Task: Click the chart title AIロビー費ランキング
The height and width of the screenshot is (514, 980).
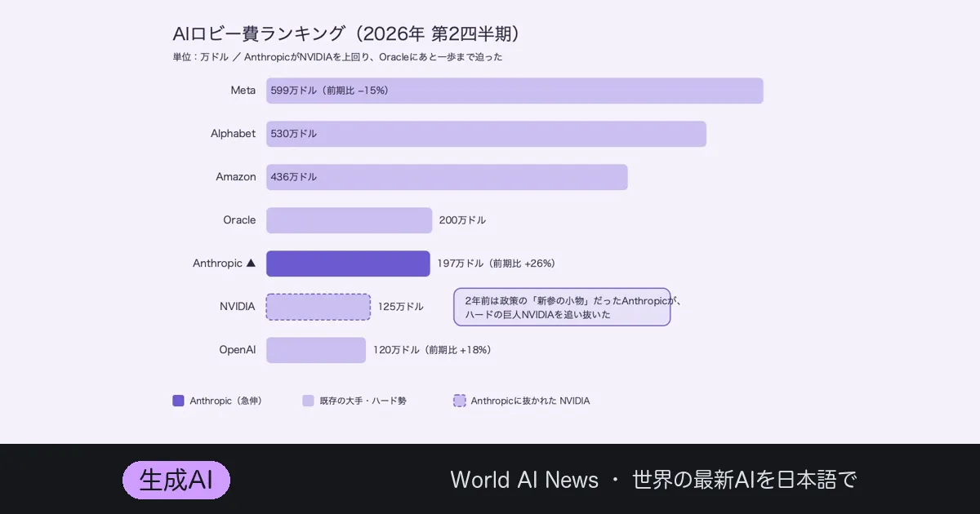Action: [259, 34]
